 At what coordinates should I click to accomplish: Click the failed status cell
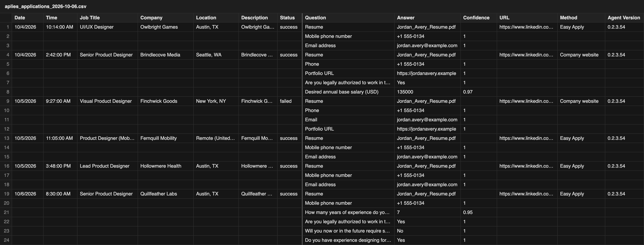point(290,101)
